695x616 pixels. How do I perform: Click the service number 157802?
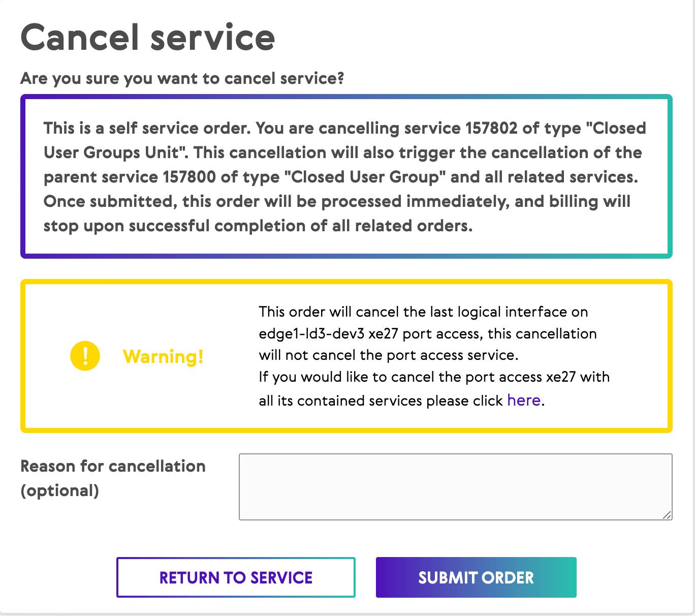coord(491,128)
